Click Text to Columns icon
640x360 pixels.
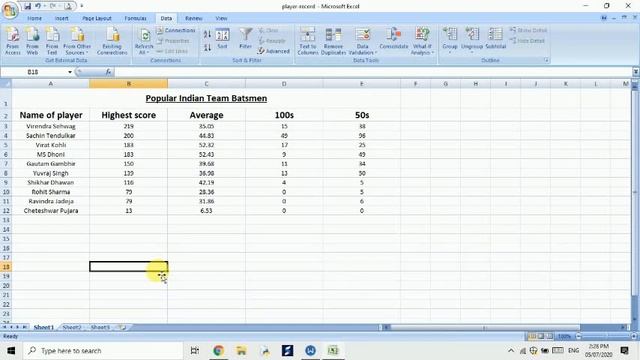click(308, 41)
